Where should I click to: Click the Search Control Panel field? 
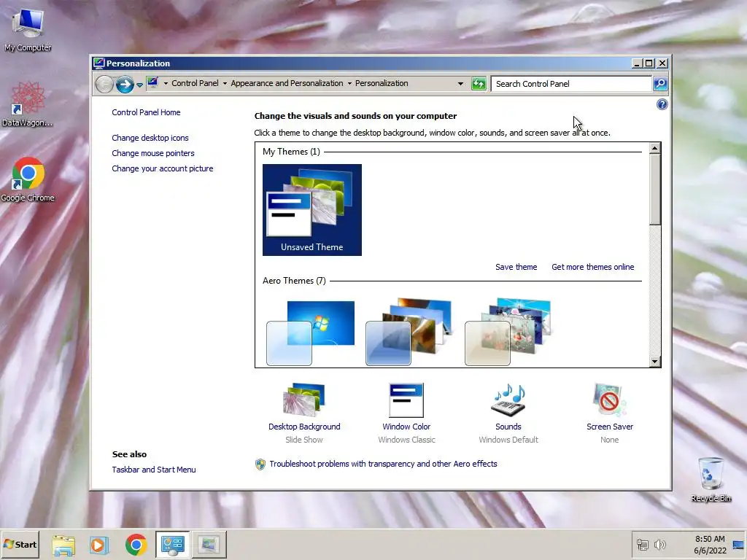[x=571, y=84]
